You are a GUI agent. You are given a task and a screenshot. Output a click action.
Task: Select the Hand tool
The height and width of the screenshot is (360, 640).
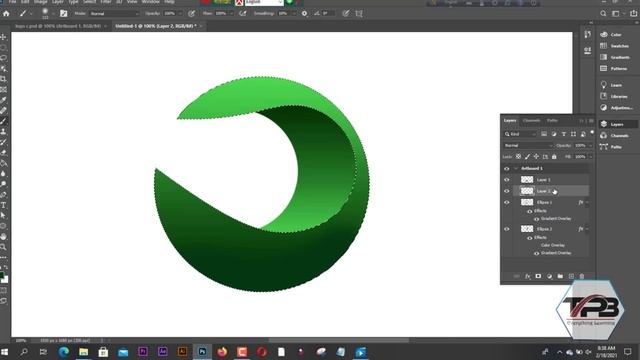click(x=3, y=236)
